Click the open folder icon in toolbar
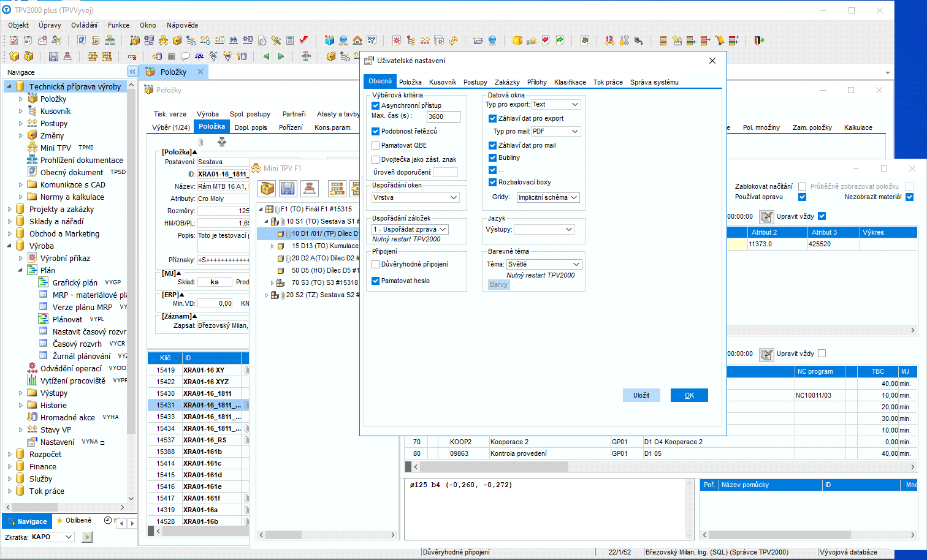 [x=478, y=40]
